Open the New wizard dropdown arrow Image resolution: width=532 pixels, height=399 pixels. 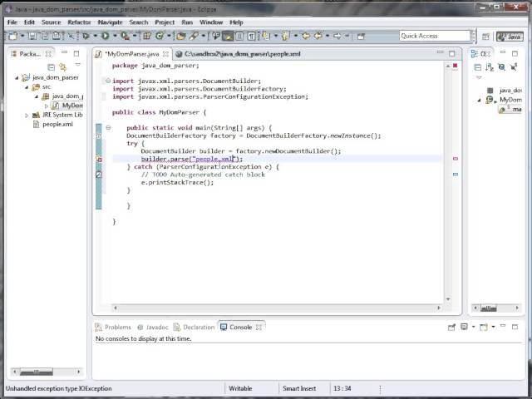tap(22, 36)
